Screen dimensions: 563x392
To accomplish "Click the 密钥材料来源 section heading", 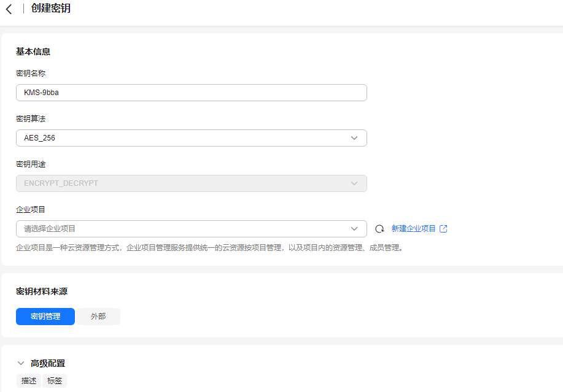I will point(42,291).
